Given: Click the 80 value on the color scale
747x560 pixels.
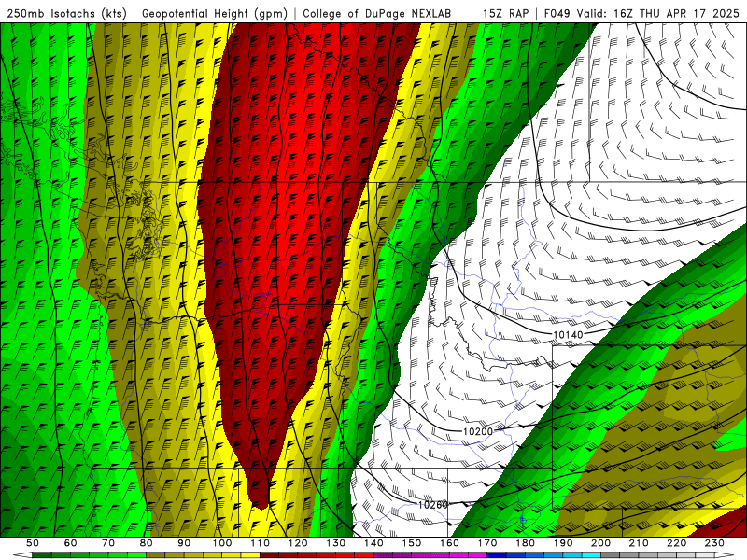Looking at the screenshot, I should 147,543.
